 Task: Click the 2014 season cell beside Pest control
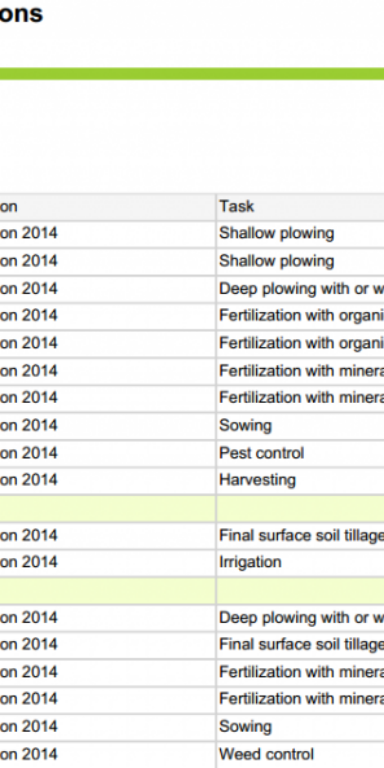pos(107,453)
